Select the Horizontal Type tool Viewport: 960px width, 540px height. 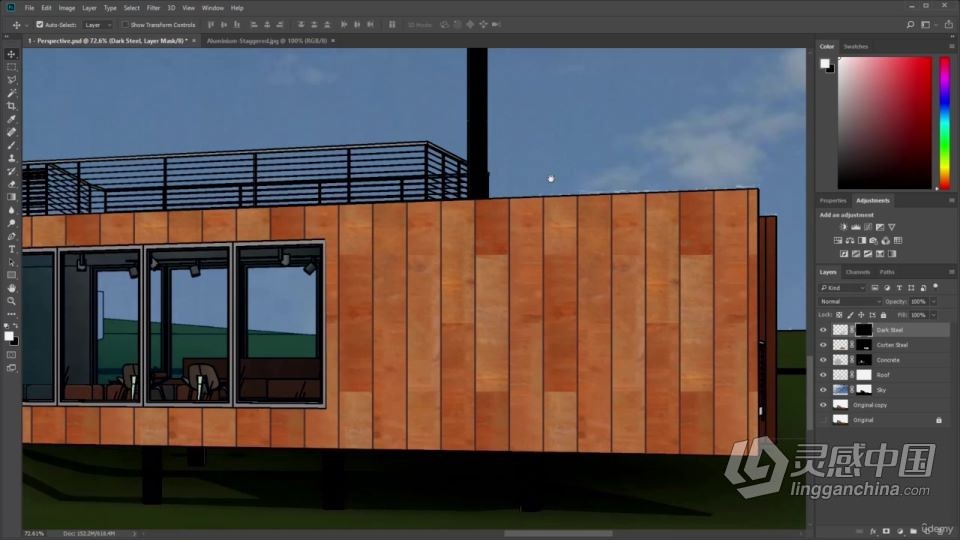pos(11,249)
